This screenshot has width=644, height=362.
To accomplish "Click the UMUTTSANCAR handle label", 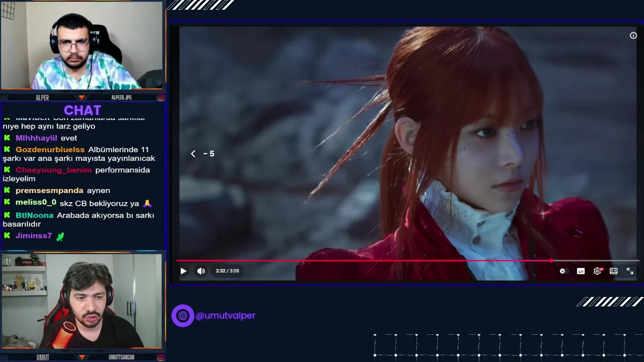I will coord(121,357).
